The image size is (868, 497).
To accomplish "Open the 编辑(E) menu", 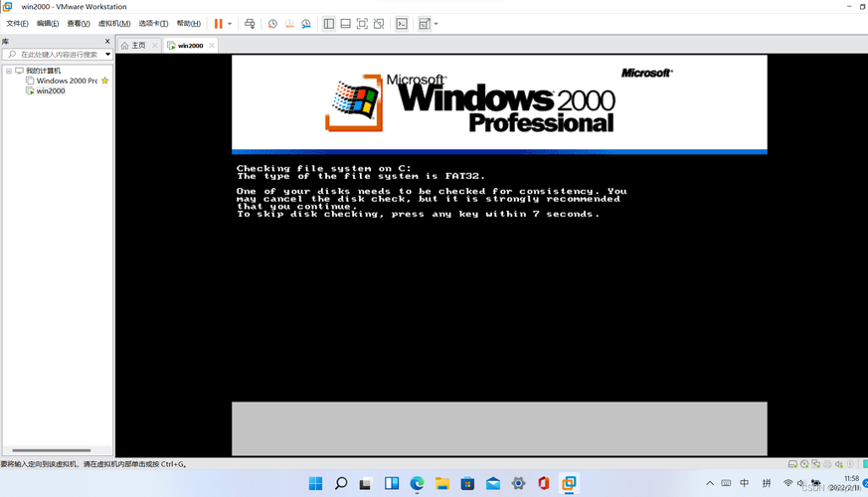I will [x=48, y=24].
